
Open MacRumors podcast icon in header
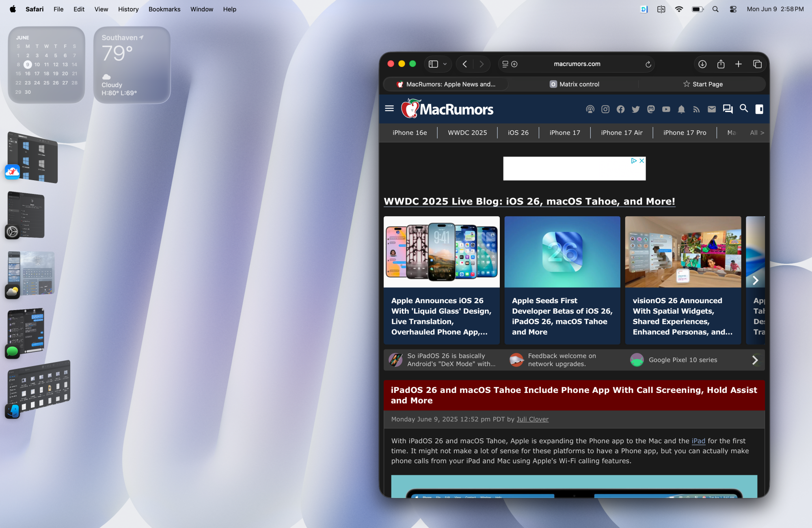(x=590, y=109)
